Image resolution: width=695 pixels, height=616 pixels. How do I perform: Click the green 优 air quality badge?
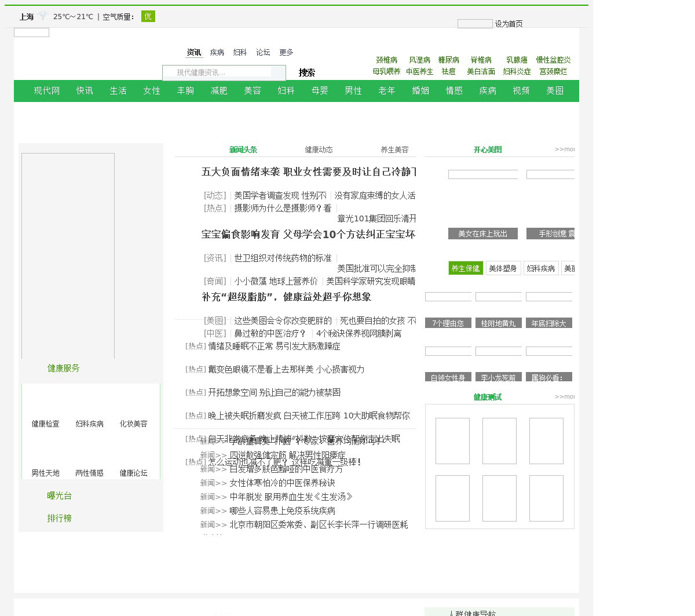point(148,16)
